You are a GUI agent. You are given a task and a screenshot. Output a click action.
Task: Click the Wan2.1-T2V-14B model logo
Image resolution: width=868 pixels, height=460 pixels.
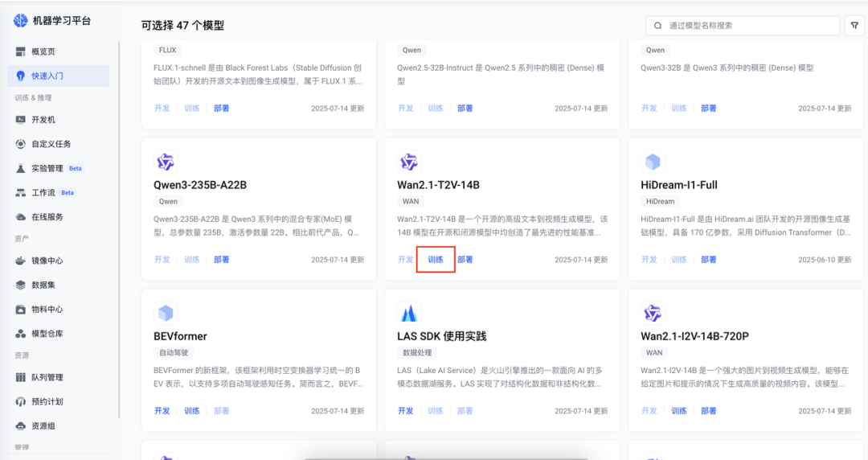click(409, 162)
